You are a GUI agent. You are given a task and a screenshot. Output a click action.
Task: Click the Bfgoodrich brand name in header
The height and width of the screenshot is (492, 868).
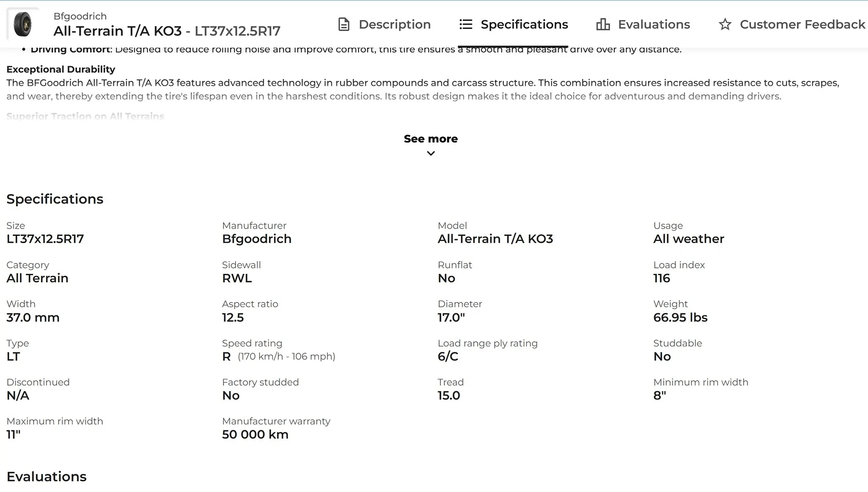pos(80,16)
